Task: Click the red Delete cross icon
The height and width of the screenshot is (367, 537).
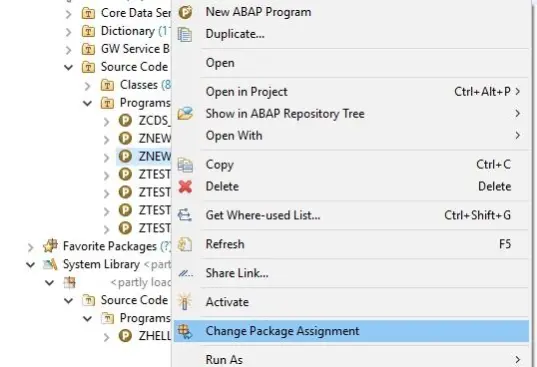Action: click(185, 187)
